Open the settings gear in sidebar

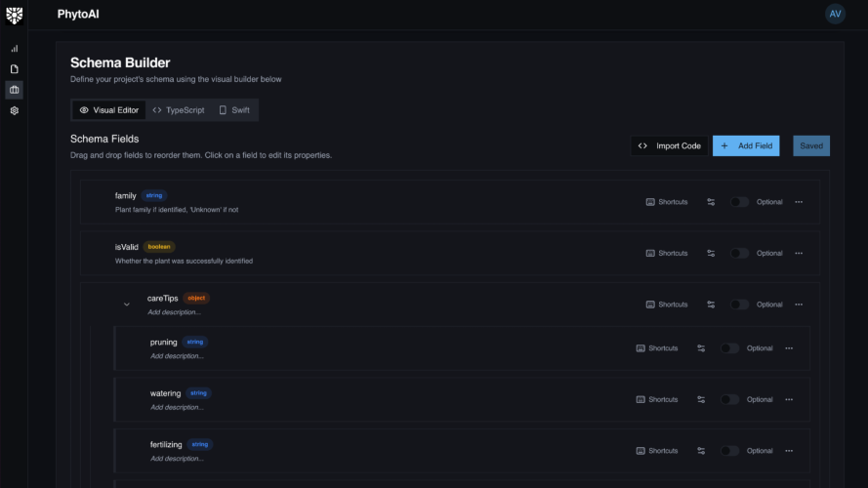14,111
